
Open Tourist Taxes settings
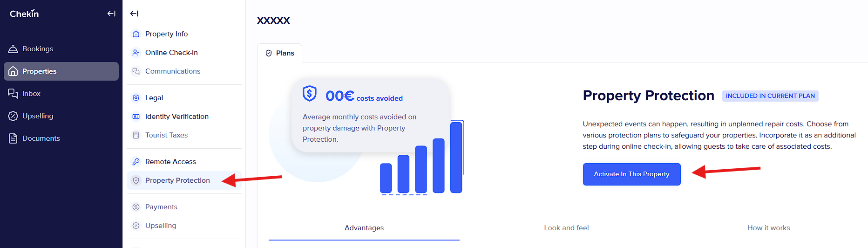click(x=166, y=135)
